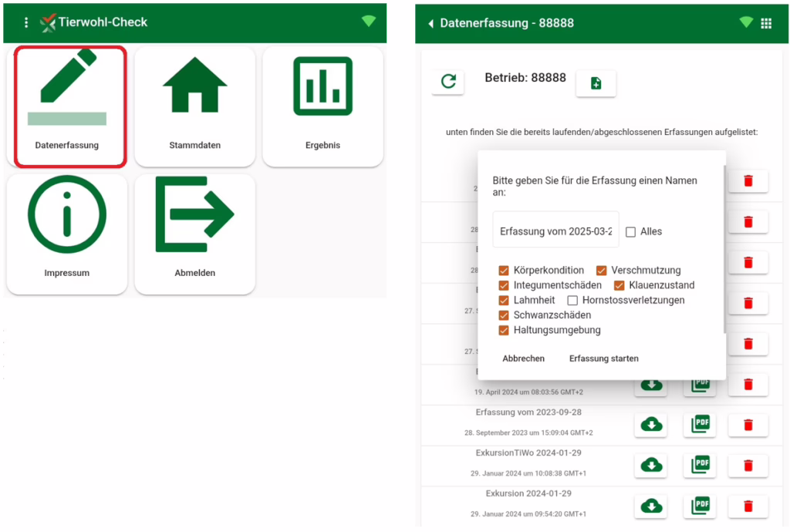Viewport: 790px width, 532px height.
Task: Uncheck the Lahmheit checkbox
Action: tap(504, 300)
